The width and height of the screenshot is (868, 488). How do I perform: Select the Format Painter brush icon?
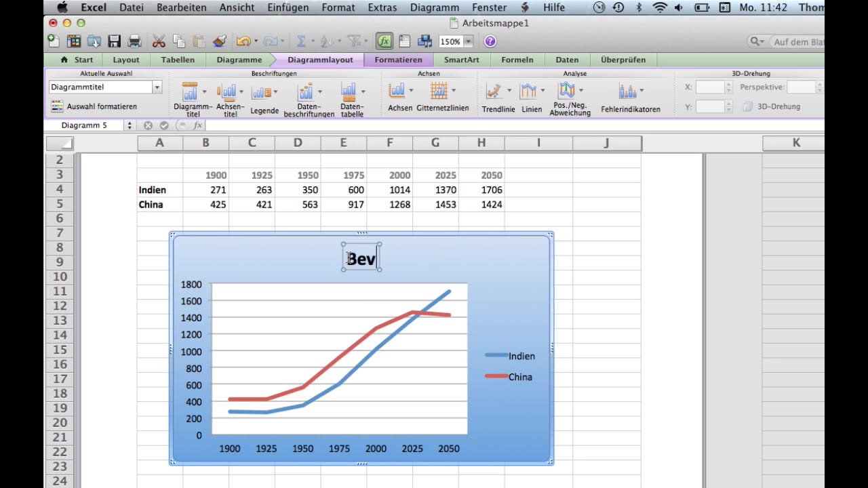[x=219, y=41]
